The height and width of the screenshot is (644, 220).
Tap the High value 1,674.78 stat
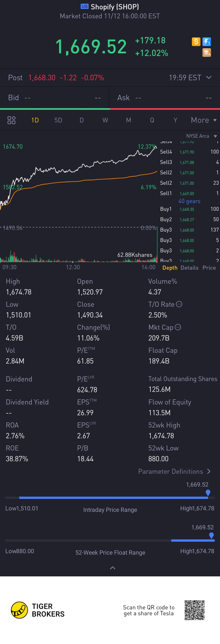[19, 292]
